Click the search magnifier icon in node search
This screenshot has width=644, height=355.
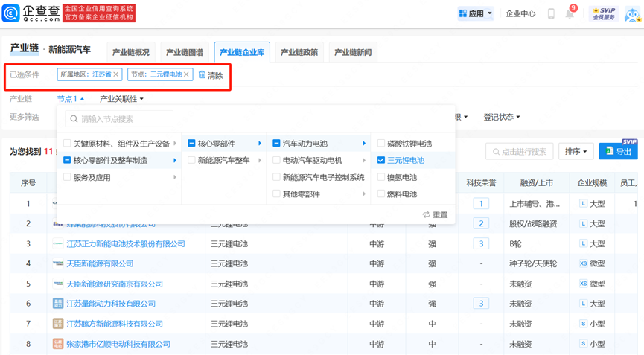tap(74, 119)
